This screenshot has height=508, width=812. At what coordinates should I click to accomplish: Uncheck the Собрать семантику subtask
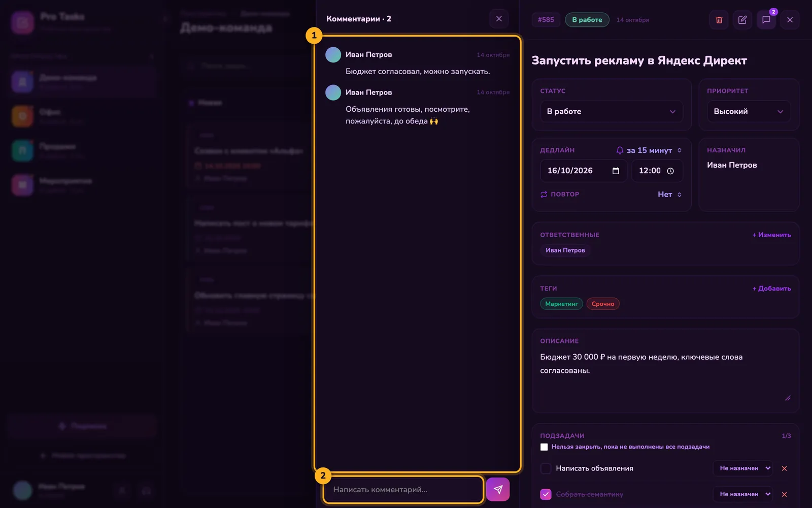[546, 494]
